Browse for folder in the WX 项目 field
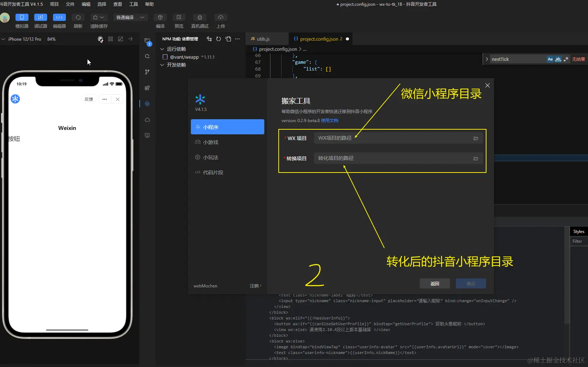588x367 pixels. [x=476, y=138]
